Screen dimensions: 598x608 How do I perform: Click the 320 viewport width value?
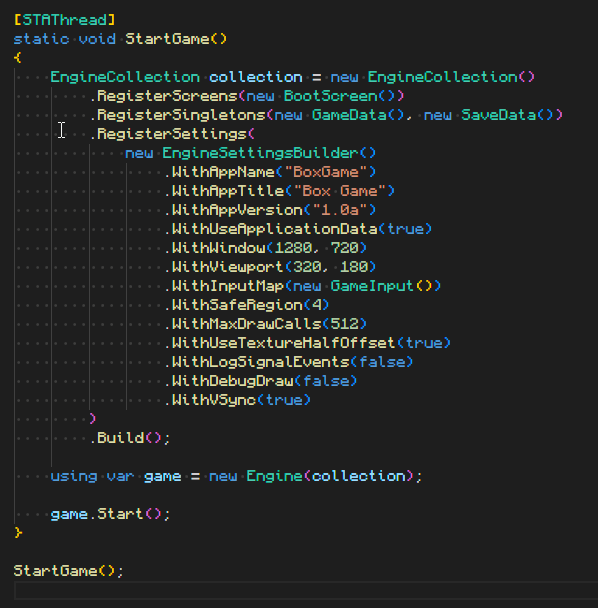307,267
